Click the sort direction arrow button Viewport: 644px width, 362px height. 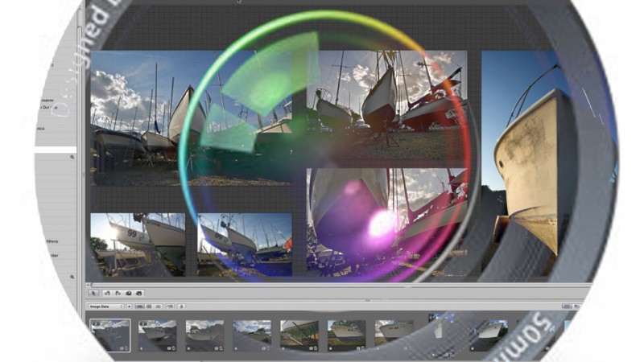coord(129,306)
